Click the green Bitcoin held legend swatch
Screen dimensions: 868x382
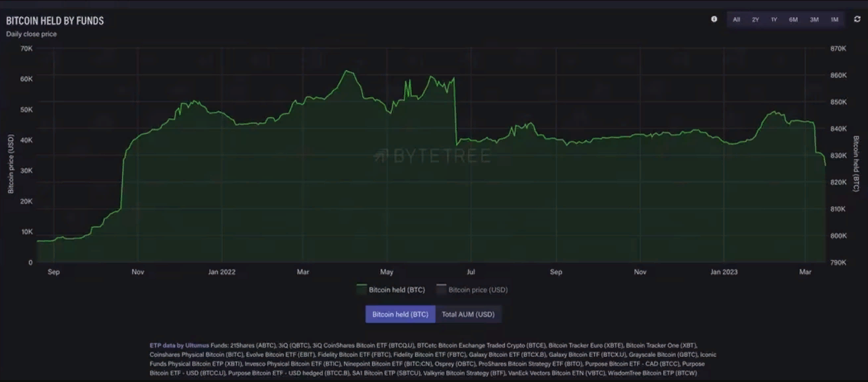(361, 289)
